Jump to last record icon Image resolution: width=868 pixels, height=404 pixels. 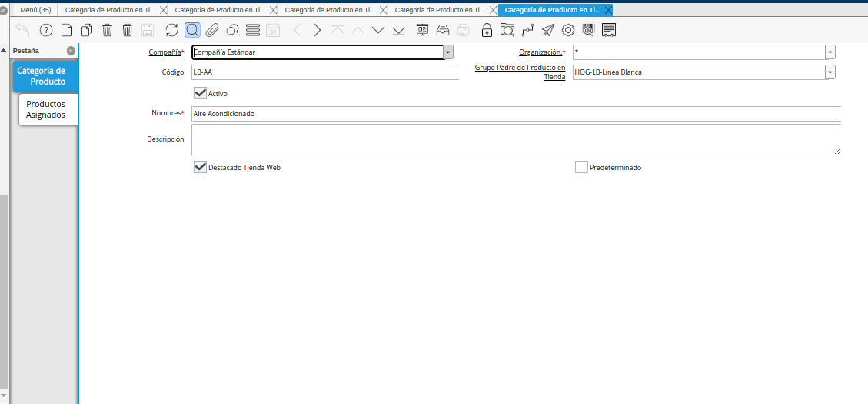(398, 30)
